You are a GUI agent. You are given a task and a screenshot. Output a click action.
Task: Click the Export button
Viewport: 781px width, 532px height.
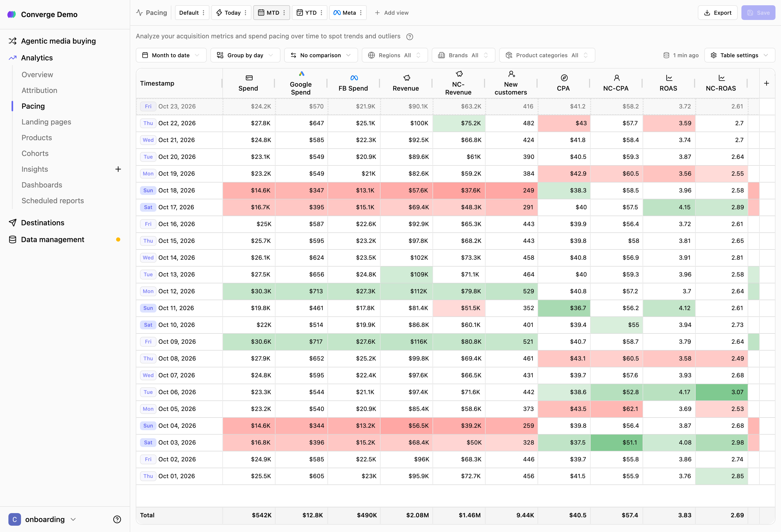[717, 13]
